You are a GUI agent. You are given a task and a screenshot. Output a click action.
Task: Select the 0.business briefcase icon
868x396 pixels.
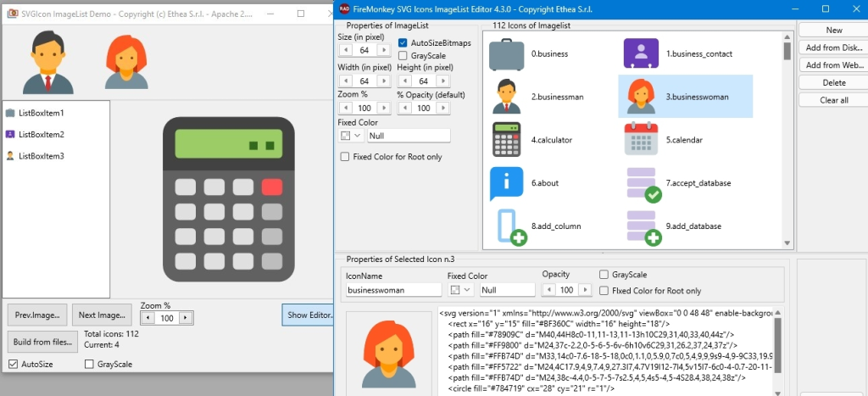click(x=506, y=54)
